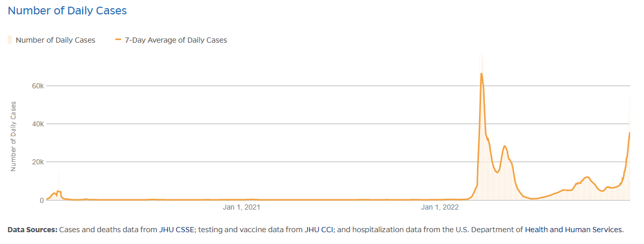Click the orange line icon for 7-Day Average
Viewport: 644px width, 244px height.
click(118, 40)
